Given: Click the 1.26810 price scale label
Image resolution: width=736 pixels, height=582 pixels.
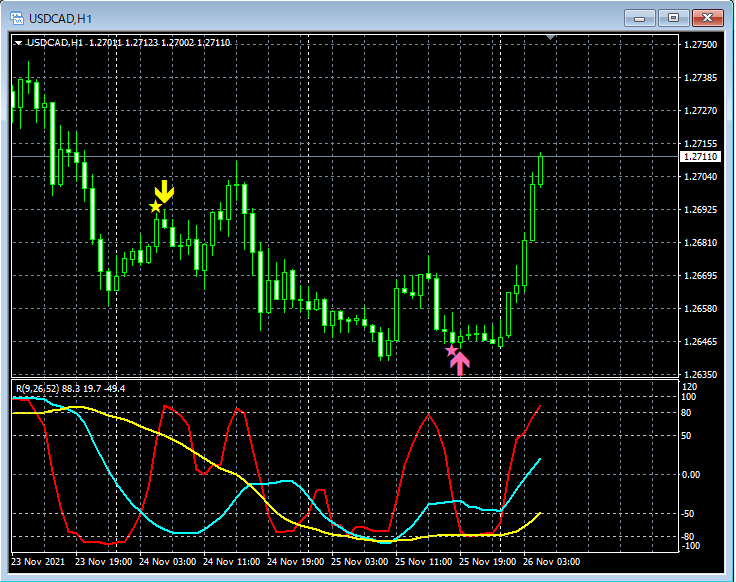Looking at the screenshot, I should (x=700, y=242).
